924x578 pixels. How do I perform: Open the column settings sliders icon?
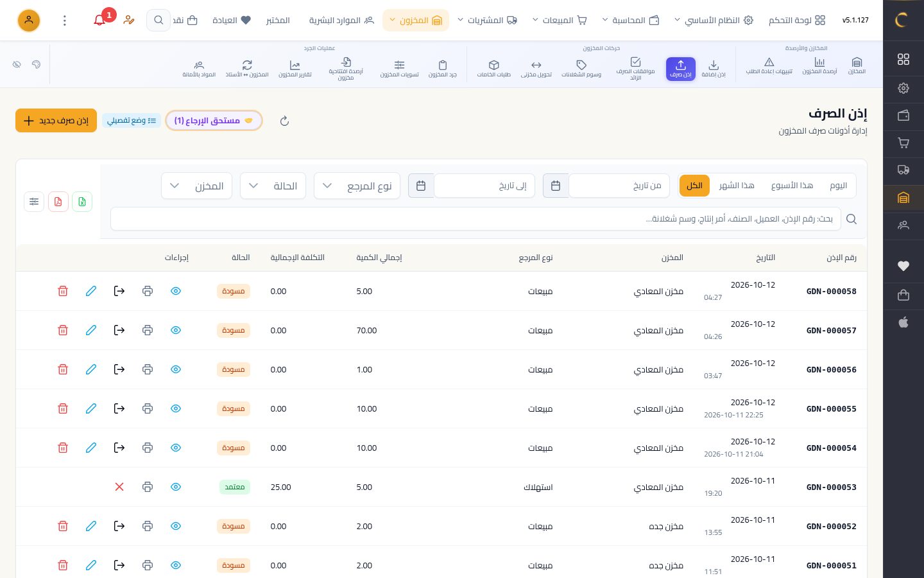[34, 202]
